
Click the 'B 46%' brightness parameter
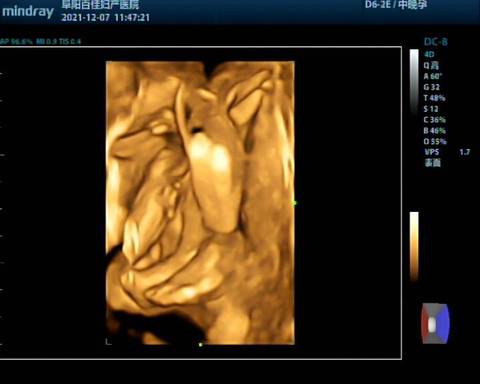coord(435,131)
